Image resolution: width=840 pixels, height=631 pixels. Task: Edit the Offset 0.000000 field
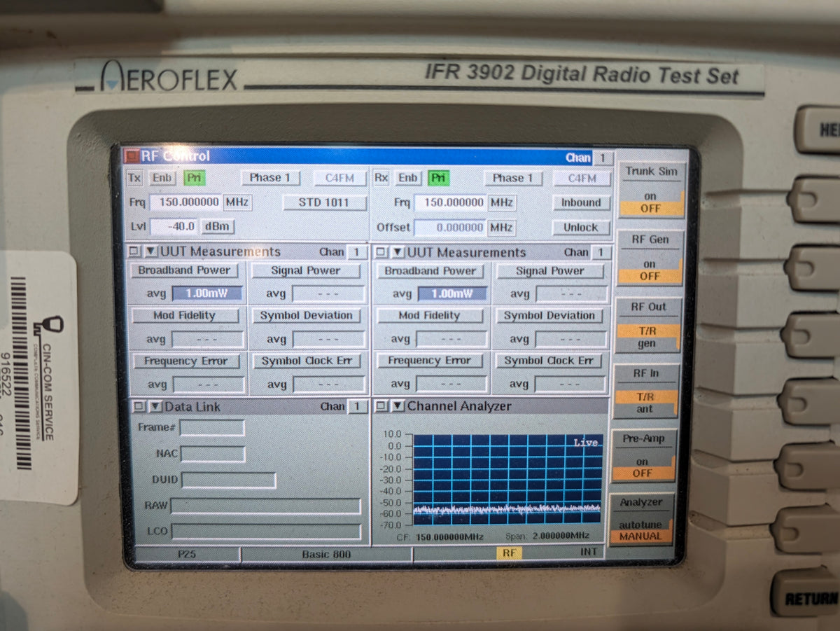[x=450, y=228]
